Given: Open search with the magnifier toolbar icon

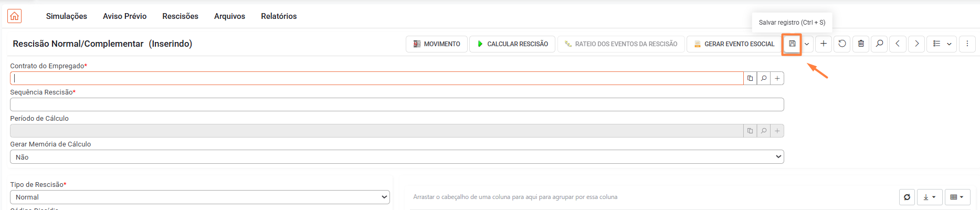Looking at the screenshot, I should (x=879, y=44).
